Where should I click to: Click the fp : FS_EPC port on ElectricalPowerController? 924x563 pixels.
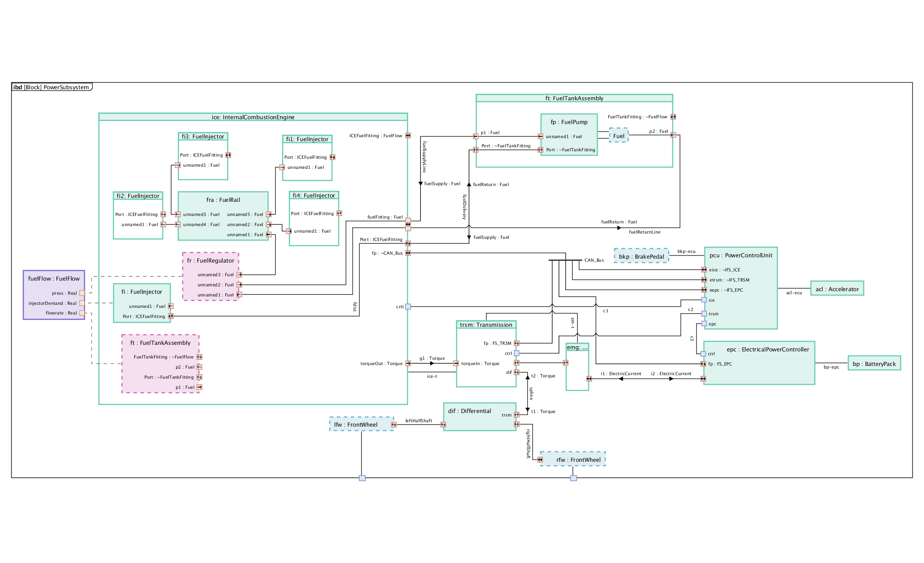[704, 364]
